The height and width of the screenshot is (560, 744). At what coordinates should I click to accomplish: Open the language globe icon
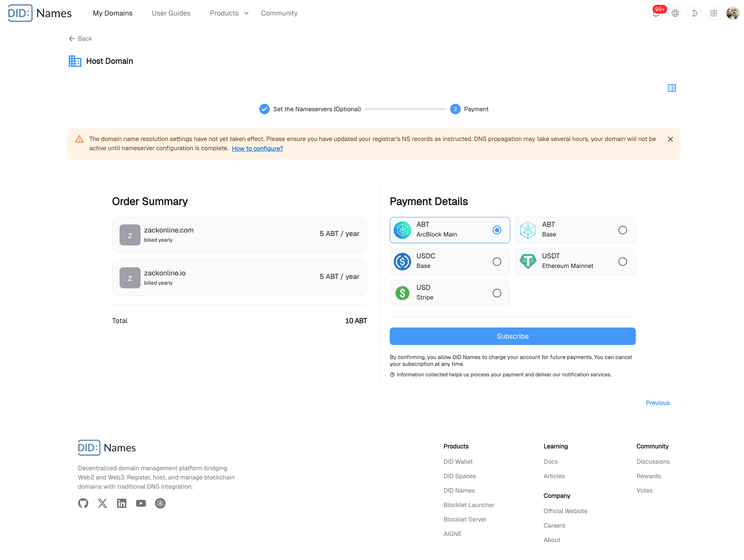[x=675, y=13]
